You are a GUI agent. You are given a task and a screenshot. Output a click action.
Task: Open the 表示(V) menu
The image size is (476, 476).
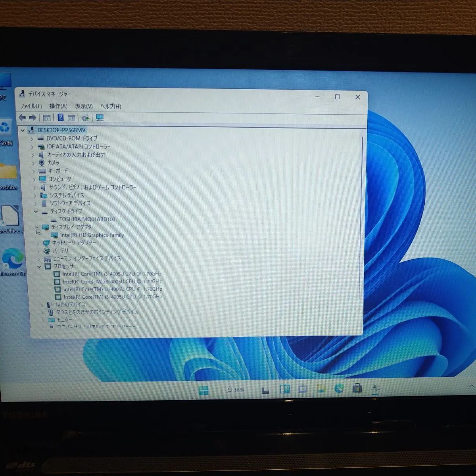tap(84, 106)
